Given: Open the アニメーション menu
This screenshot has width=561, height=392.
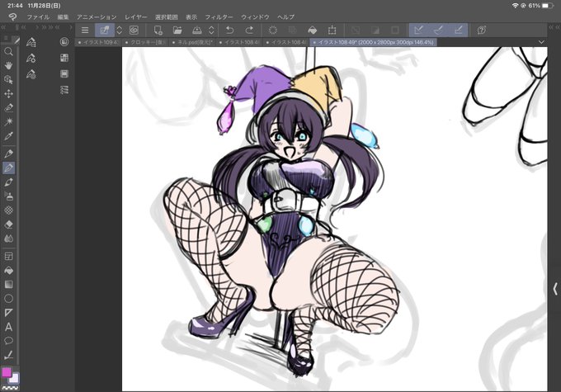Looking at the screenshot, I should (x=97, y=17).
